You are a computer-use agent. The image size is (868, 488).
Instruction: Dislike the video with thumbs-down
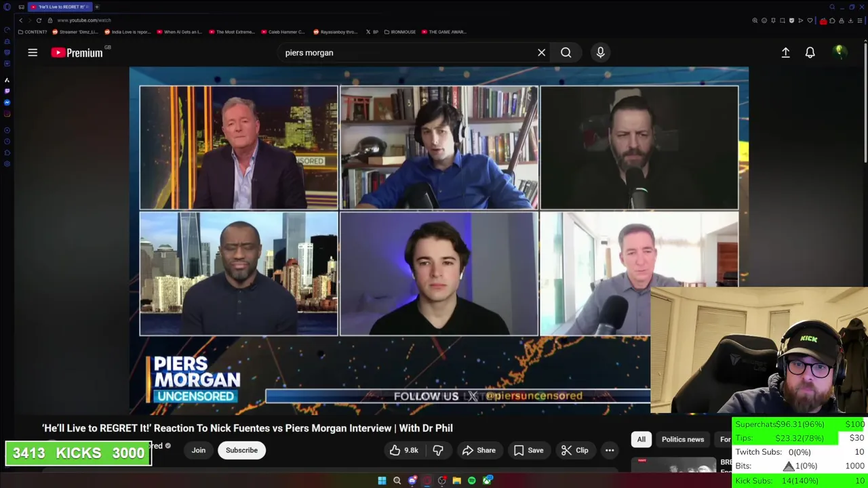tap(438, 450)
